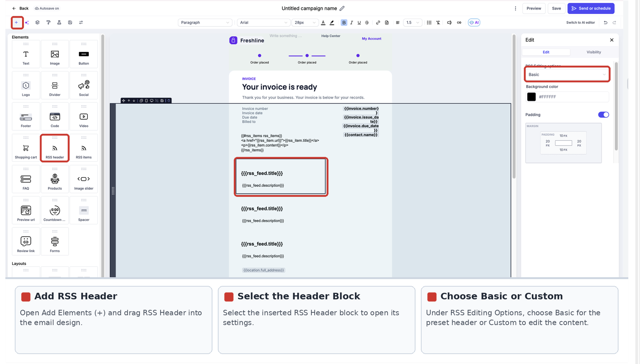Open the RSS editing options Basic dropdown

click(567, 74)
